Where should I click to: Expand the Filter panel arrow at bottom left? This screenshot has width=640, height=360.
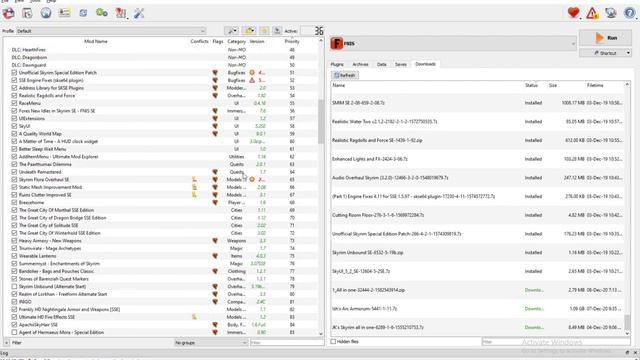point(6,343)
